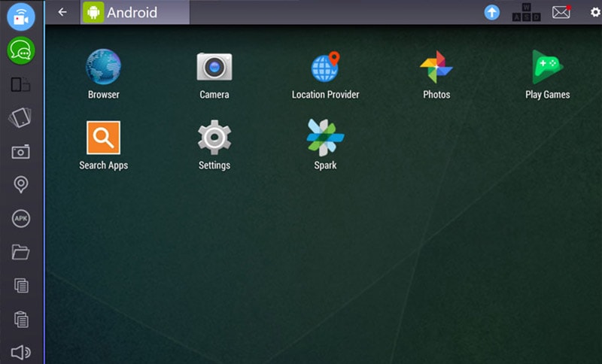Open Android Settings app
Image resolution: width=602 pixels, height=364 pixels.
point(214,138)
